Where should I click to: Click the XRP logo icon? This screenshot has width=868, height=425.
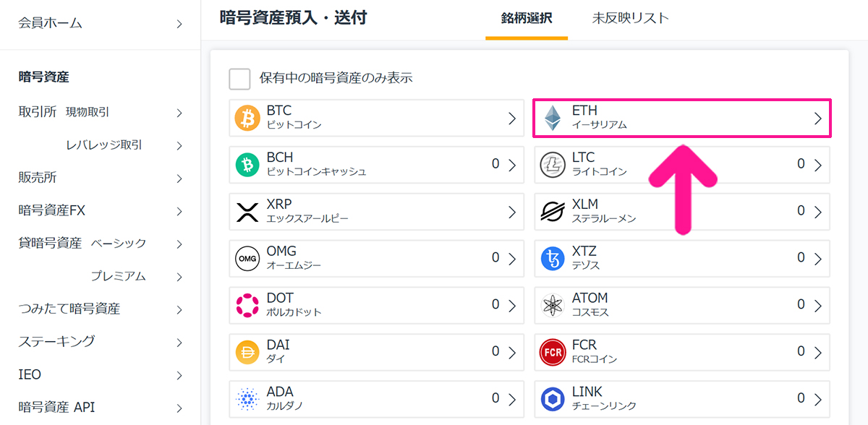[x=247, y=212]
